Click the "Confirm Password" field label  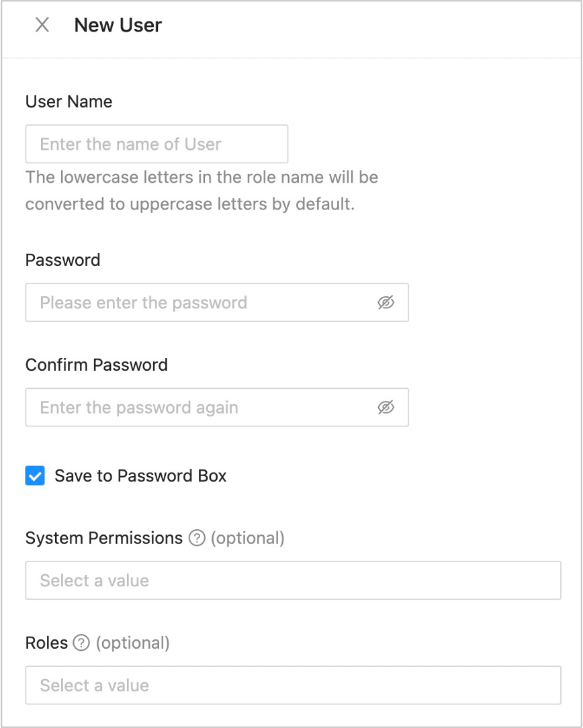[x=97, y=365]
